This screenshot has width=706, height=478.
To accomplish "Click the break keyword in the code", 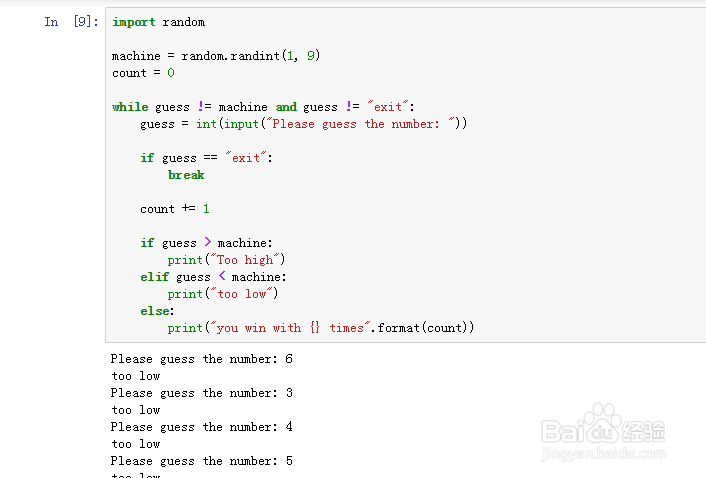I will coord(186,175).
